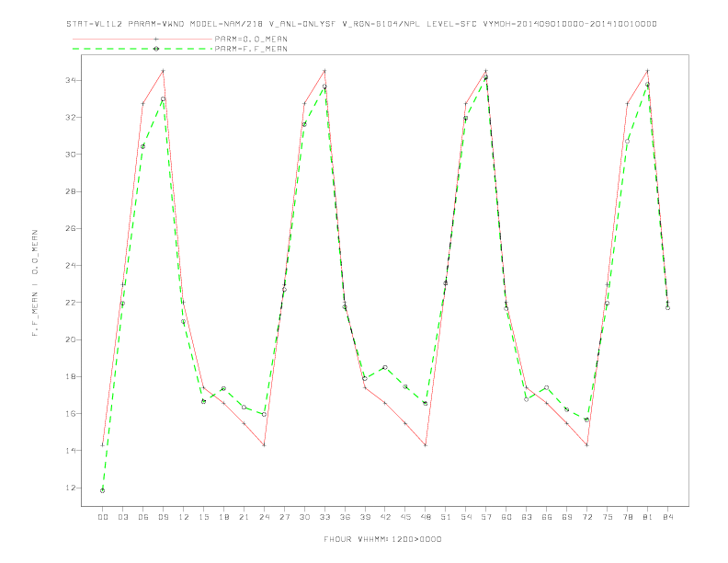Image resolution: width=728 pixels, height=563 pixels.
Task: Click the y-axis tick label 22
Action: pyautogui.click(x=71, y=303)
